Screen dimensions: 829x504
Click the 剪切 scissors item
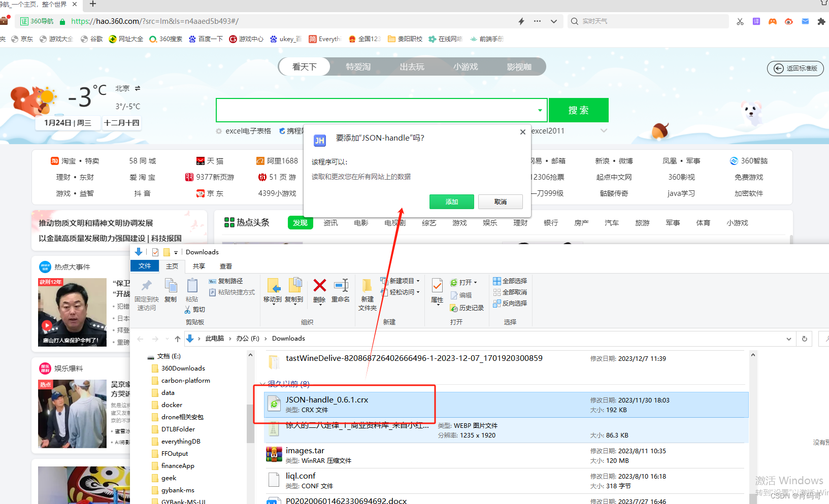194,309
